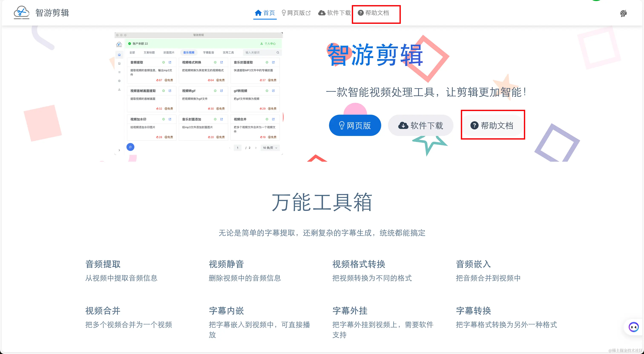Expand the sidebar with bottom chevron
Viewport: 644px width, 354px height.
(119, 150)
